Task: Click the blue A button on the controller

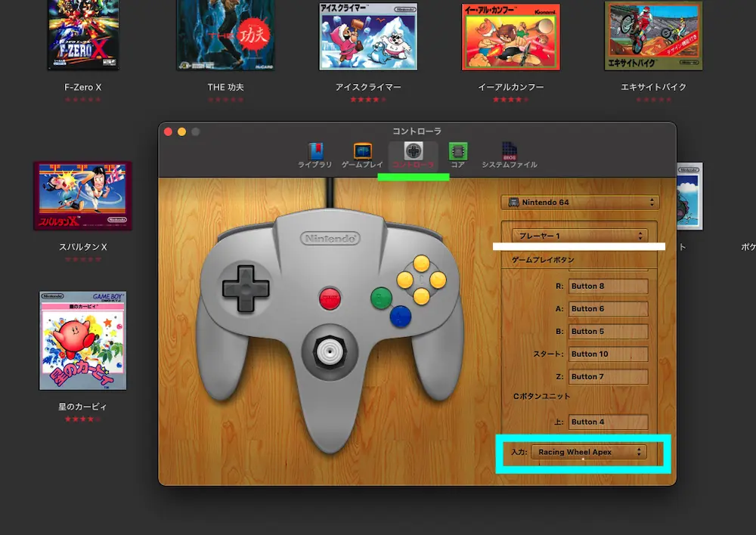Action: (x=400, y=317)
